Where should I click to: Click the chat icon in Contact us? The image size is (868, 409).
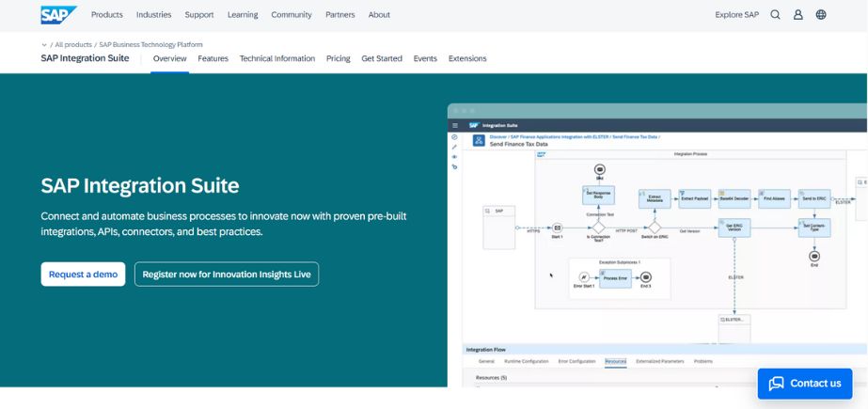click(776, 384)
